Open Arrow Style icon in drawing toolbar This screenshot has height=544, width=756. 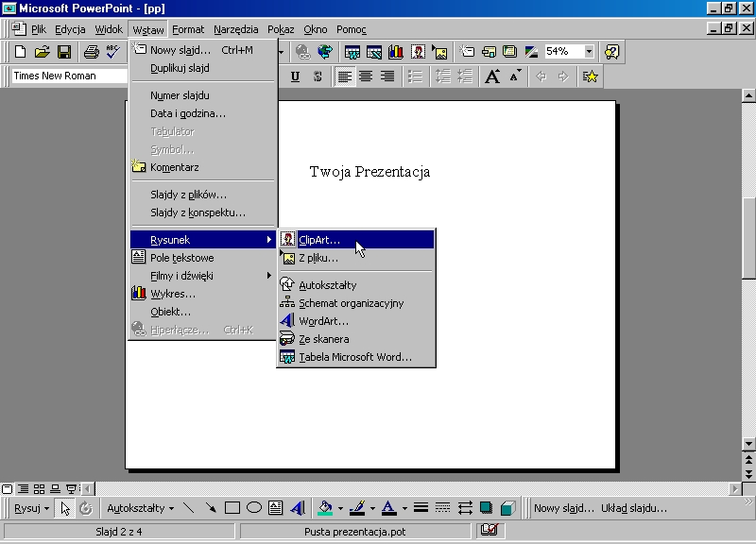464,508
